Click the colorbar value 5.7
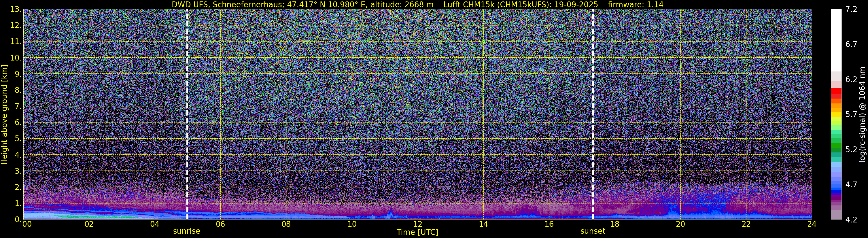868x238 pixels. (x=852, y=115)
